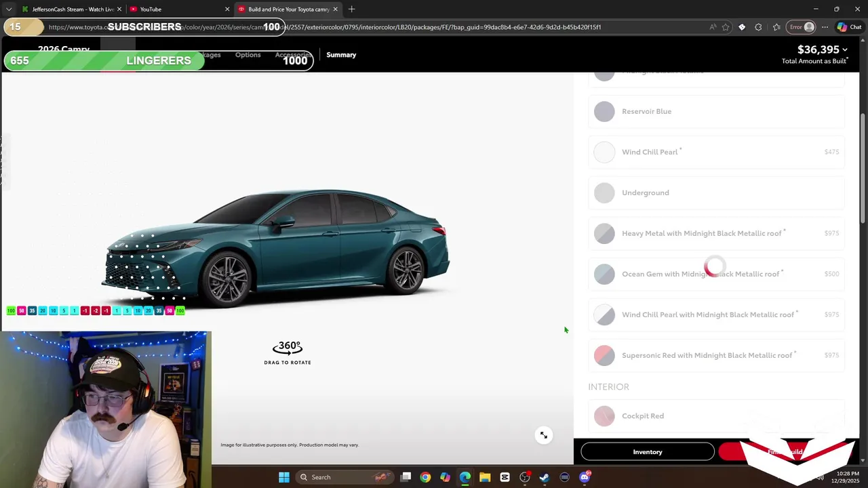Open the round dark app icon next to Steam
The height and width of the screenshot is (488, 868).
click(x=564, y=477)
